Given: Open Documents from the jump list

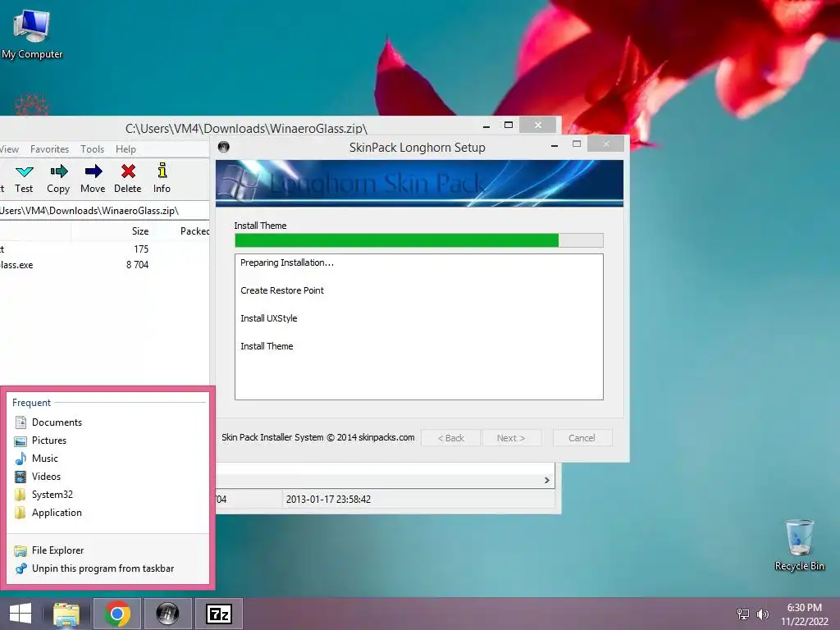Looking at the screenshot, I should click(x=107, y=422).
